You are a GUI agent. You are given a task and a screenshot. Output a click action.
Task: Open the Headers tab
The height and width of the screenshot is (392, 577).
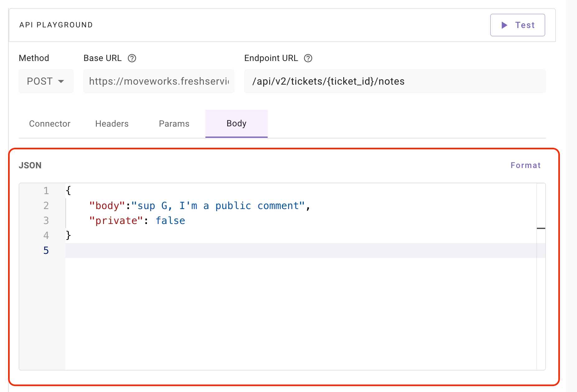click(112, 124)
